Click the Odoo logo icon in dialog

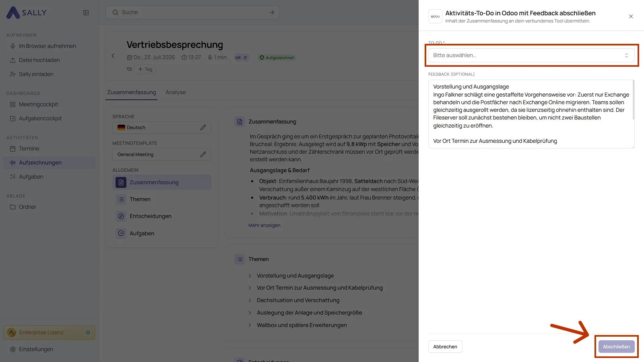[x=435, y=16]
